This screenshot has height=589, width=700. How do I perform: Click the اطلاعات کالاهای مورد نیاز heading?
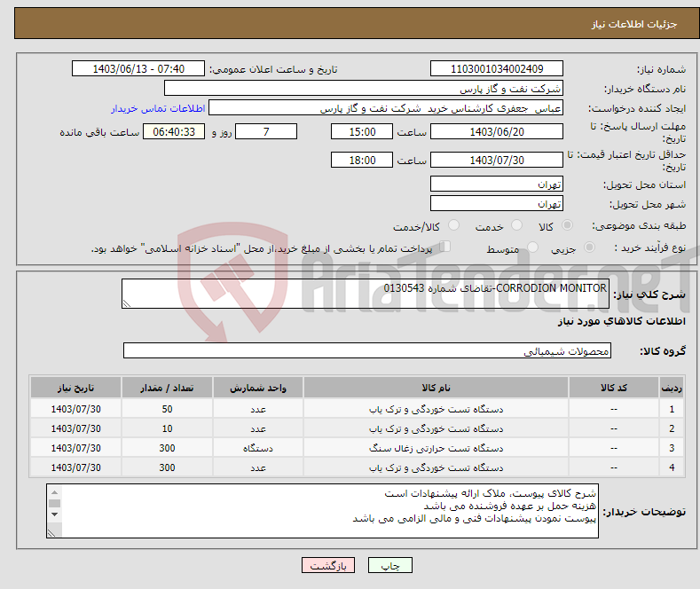coord(621,321)
